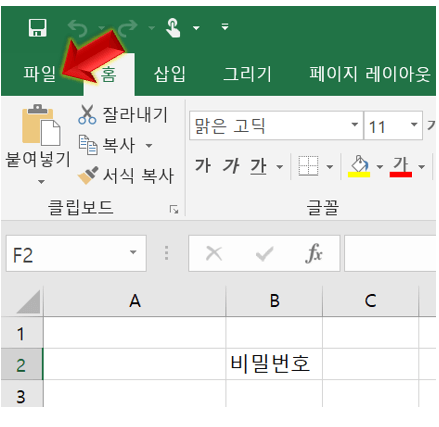Switch to the 삽입 tab
The height and width of the screenshot is (427, 439).
pyautogui.click(x=169, y=74)
